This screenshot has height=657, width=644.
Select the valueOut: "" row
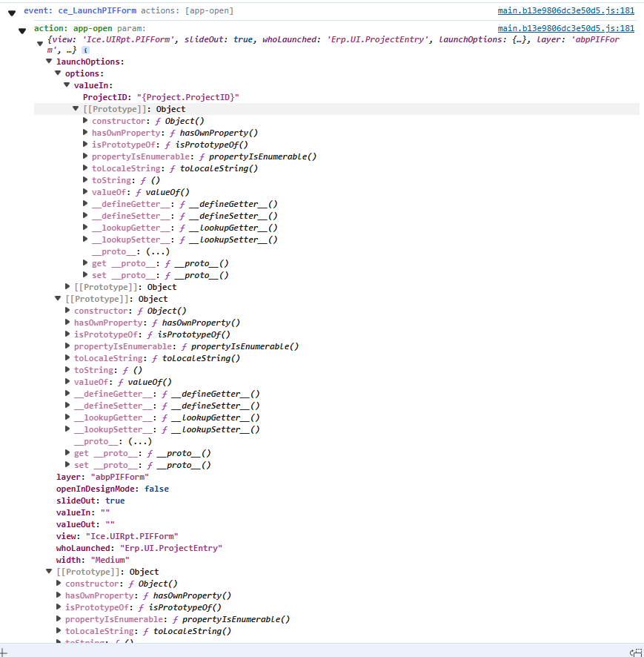coord(85,524)
